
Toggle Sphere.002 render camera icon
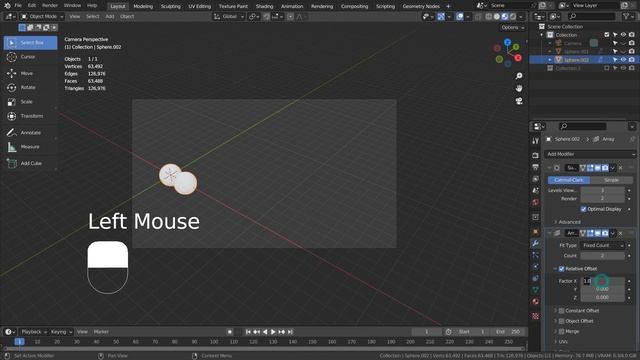pyautogui.click(x=632, y=60)
